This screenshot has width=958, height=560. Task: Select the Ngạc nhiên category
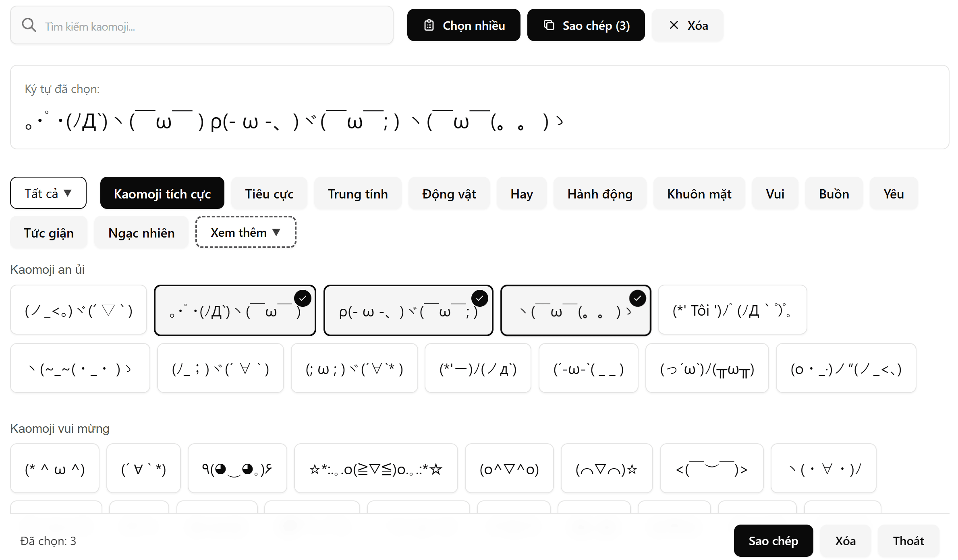(141, 233)
